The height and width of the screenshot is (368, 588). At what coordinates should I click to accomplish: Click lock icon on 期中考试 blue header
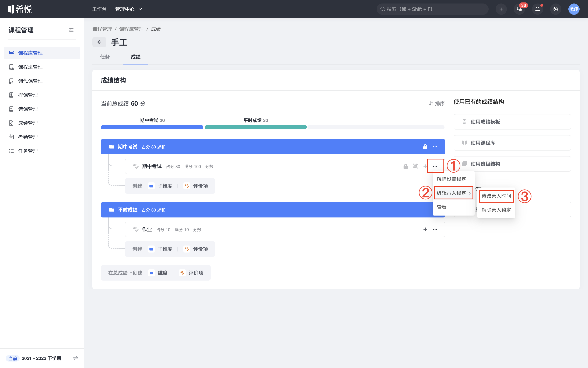(425, 147)
